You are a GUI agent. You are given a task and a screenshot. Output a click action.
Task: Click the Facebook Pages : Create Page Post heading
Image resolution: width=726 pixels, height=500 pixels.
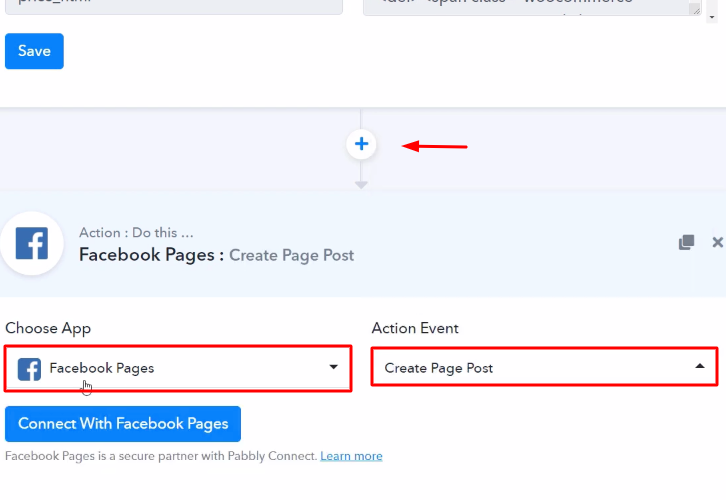pyautogui.click(x=216, y=255)
